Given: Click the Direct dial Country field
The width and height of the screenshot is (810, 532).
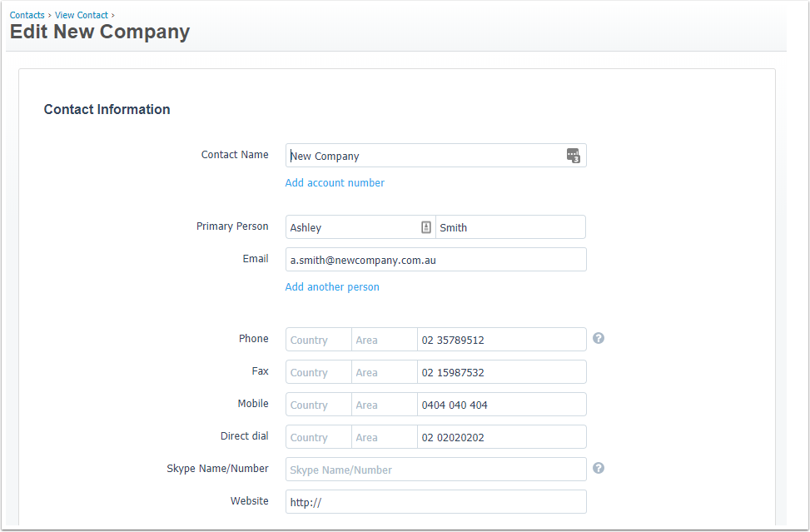Looking at the screenshot, I should 319,437.
